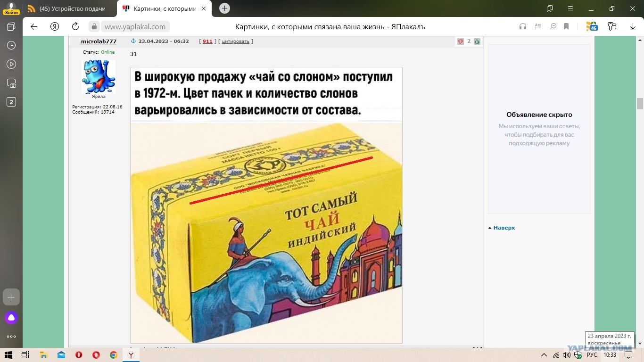Show the open tabs counter 2
644x362 pixels.
click(x=11, y=102)
